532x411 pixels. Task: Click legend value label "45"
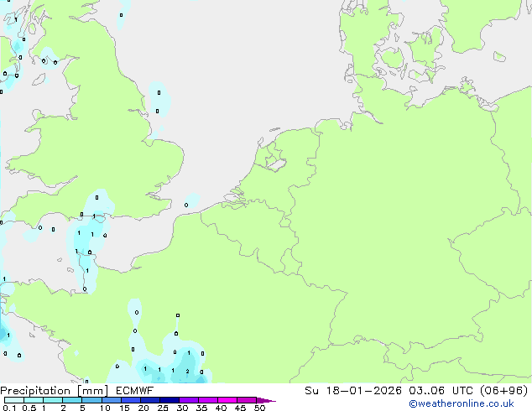tap(241, 408)
